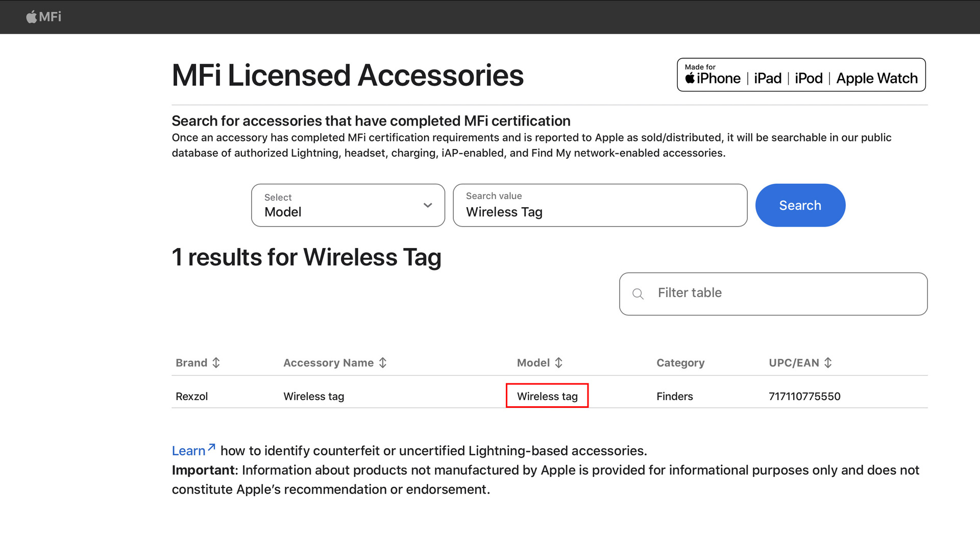Click the highlighted Wireless tag model cell
Viewport: 980px width, 540px height.
click(x=547, y=397)
